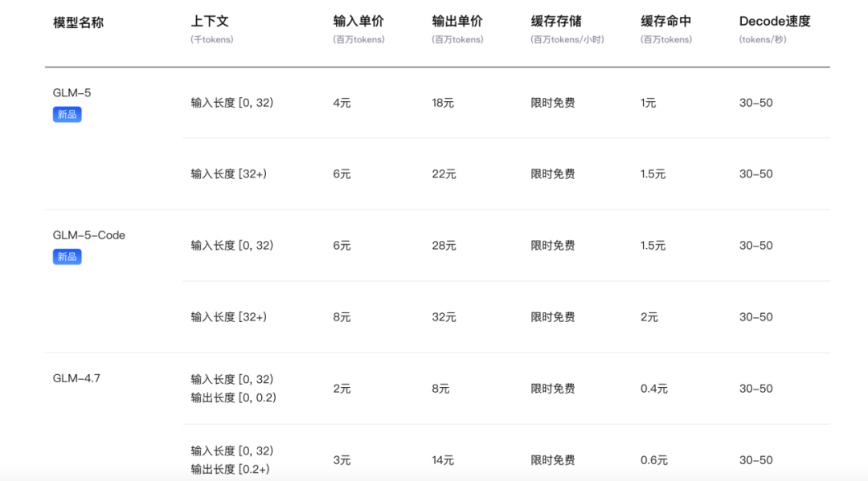
Task: Select the 22元 output price cell
Action: point(444,174)
